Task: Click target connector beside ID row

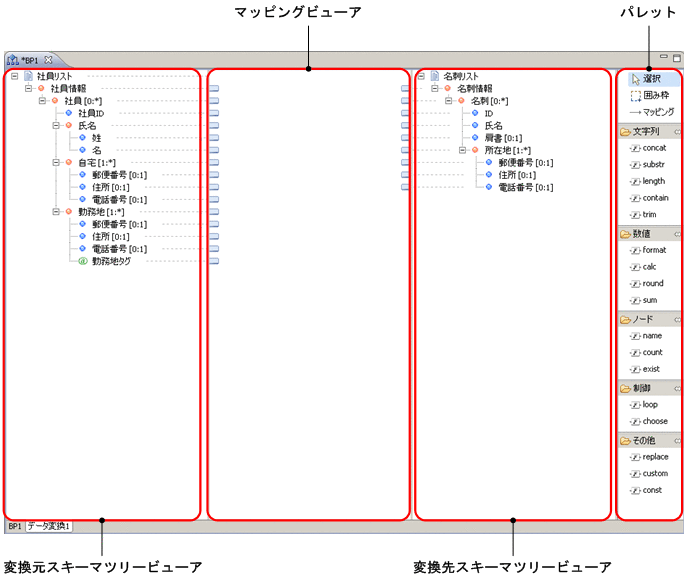Action: tap(405, 113)
